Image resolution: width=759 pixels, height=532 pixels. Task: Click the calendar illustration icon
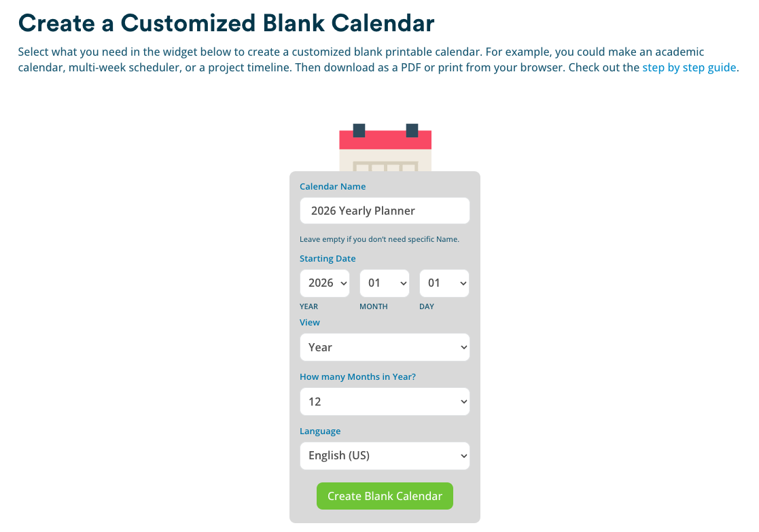click(x=385, y=147)
